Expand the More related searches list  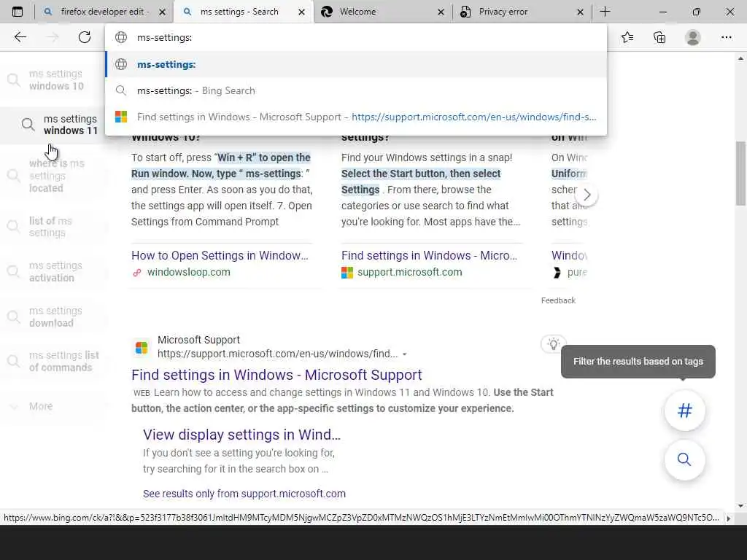tap(41, 406)
